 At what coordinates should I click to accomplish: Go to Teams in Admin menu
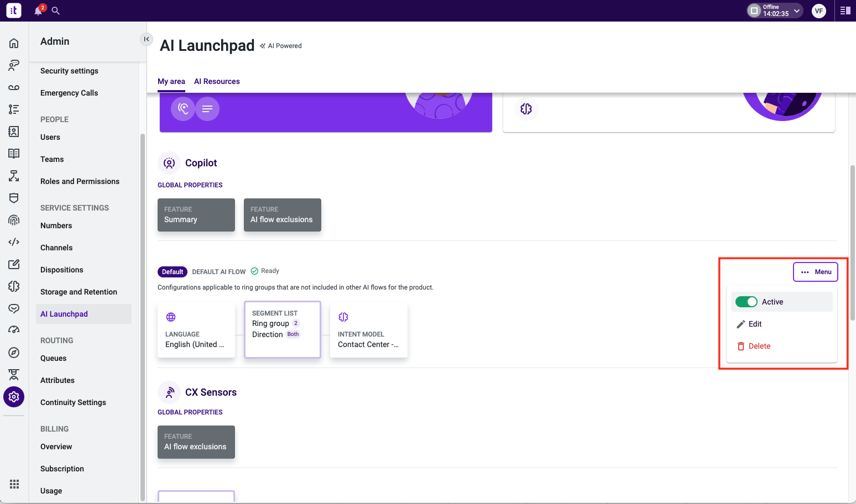52,159
